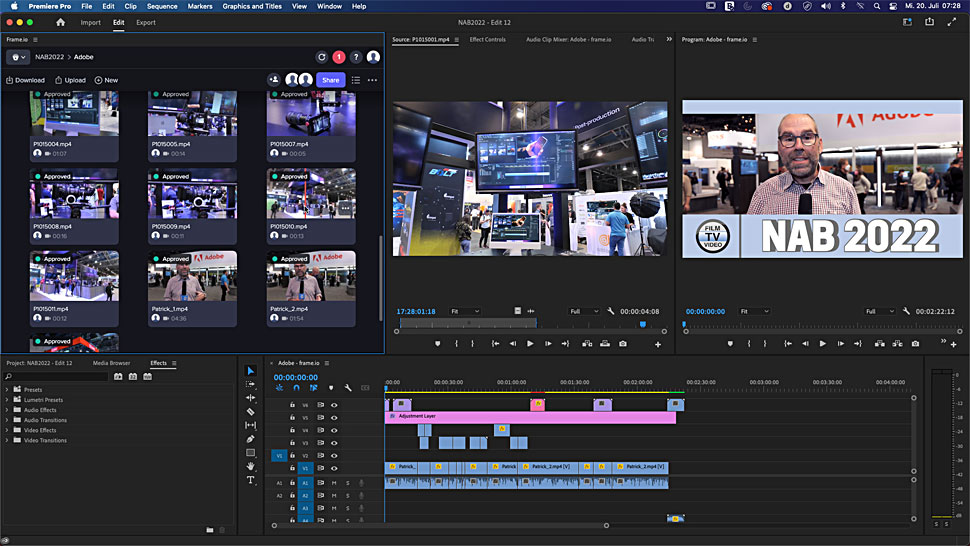Click Download in Frame.io

[25, 80]
